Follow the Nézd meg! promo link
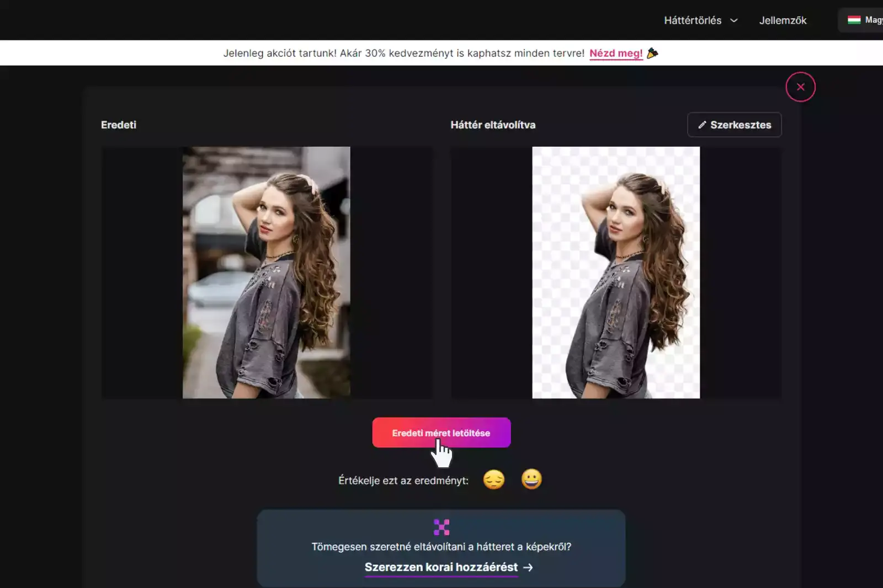 coord(616,53)
